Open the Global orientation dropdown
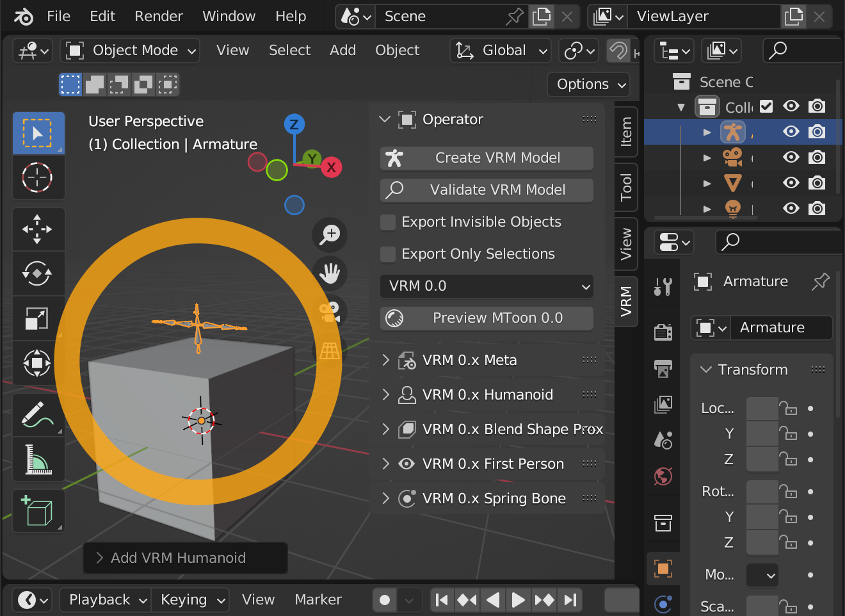The height and width of the screenshot is (616, 845). (x=501, y=51)
